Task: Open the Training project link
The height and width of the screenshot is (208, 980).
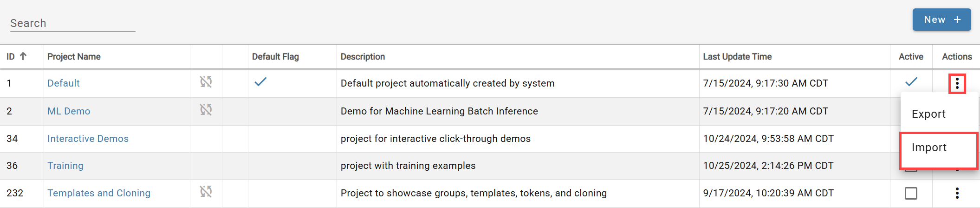Action: pyautogui.click(x=65, y=166)
